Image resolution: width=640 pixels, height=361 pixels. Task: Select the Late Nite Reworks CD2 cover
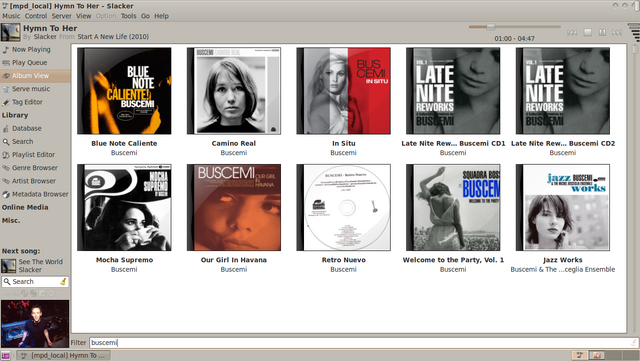click(x=562, y=91)
